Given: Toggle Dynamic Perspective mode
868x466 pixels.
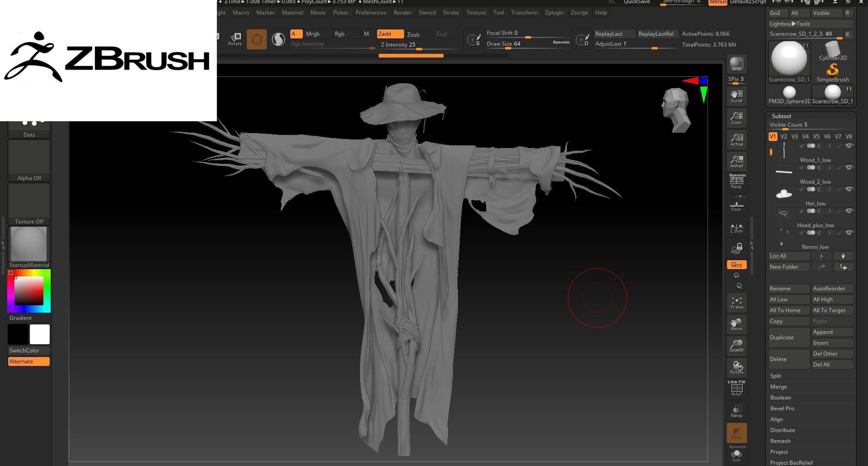Looking at the screenshot, I should (736, 182).
